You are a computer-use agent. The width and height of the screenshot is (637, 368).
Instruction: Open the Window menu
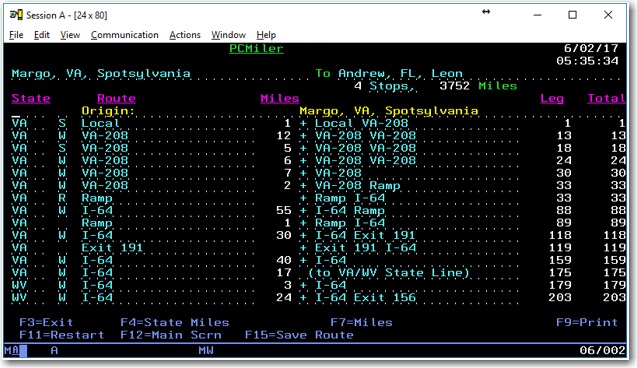click(228, 35)
